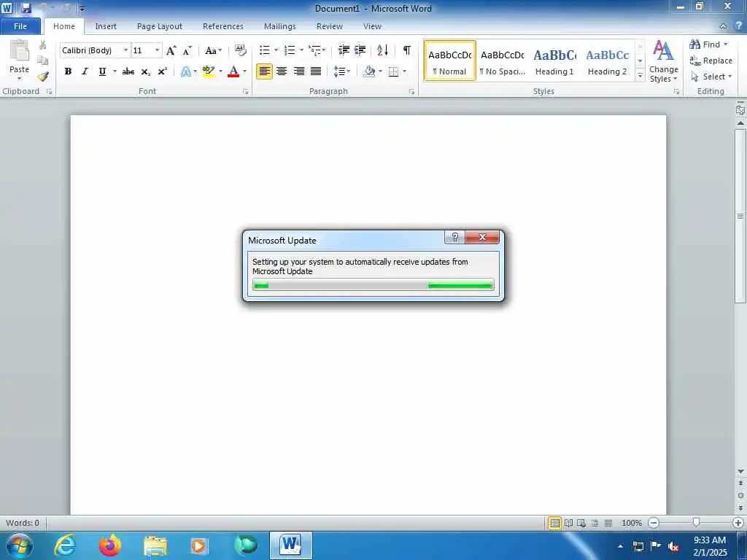Apply the yellow text highlight color
747x560 pixels.
[x=208, y=71]
